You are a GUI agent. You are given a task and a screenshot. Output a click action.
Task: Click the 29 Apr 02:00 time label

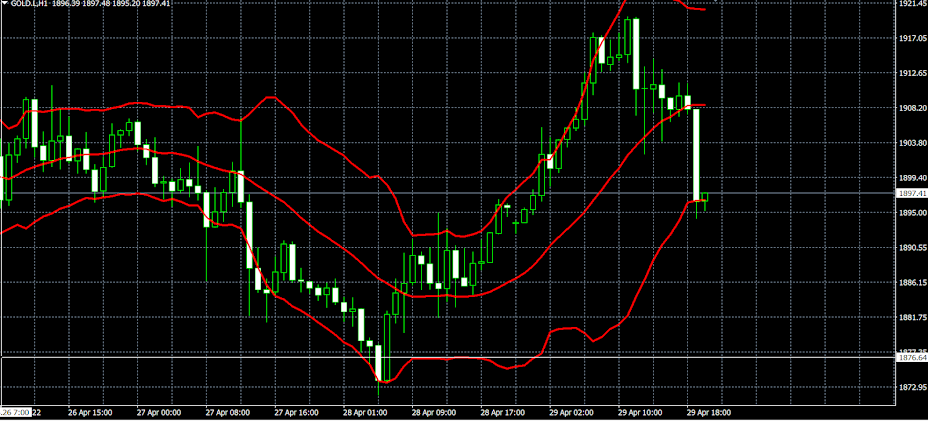[570, 412]
